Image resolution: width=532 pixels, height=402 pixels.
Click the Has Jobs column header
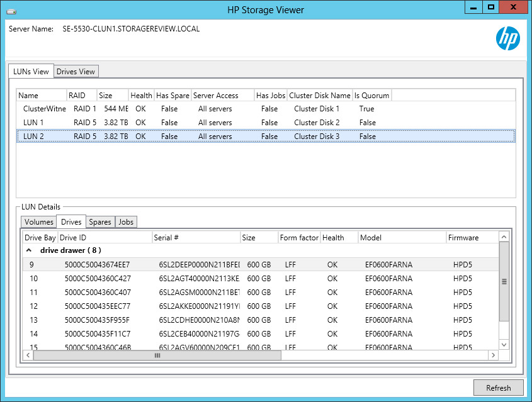pyautogui.click(x=271, y=96)
